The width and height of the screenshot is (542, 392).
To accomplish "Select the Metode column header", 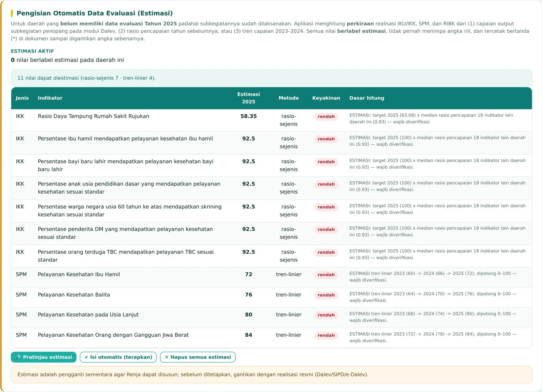I will pos(289,98).
